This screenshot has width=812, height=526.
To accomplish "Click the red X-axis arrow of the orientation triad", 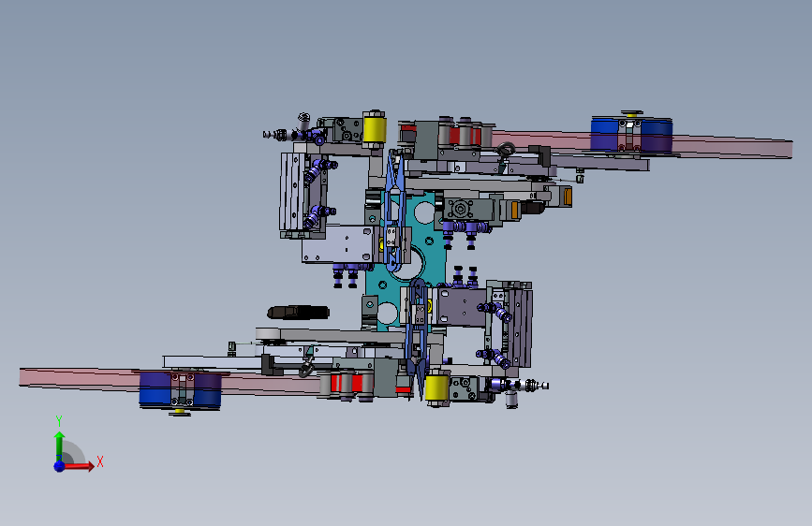I will click(79, 466).
